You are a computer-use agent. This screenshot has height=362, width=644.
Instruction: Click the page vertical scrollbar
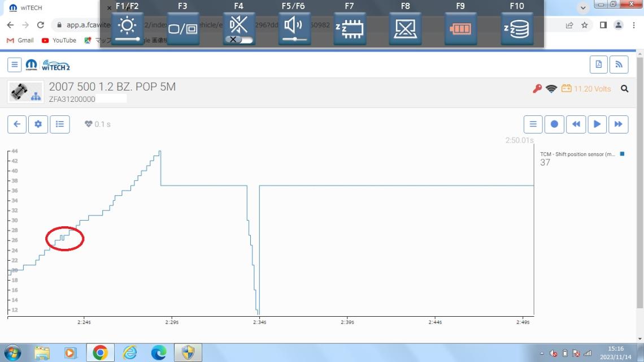pos(639,183)
